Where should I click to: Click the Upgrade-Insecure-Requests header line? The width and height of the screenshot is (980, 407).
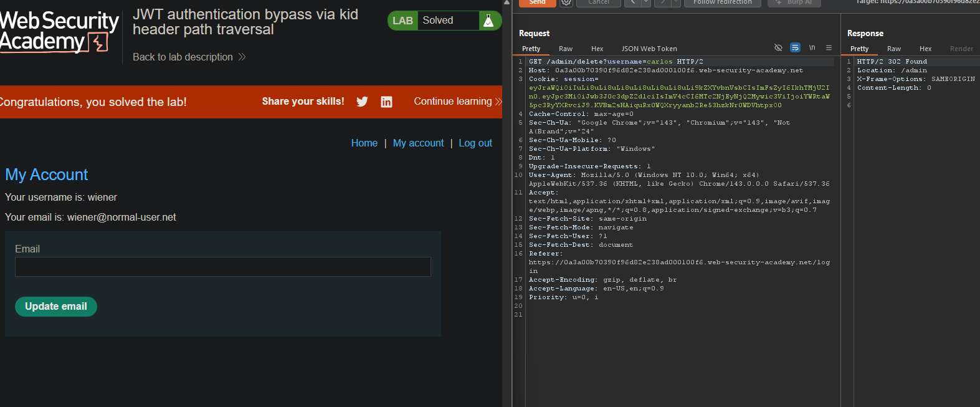[x=590, y=166]
